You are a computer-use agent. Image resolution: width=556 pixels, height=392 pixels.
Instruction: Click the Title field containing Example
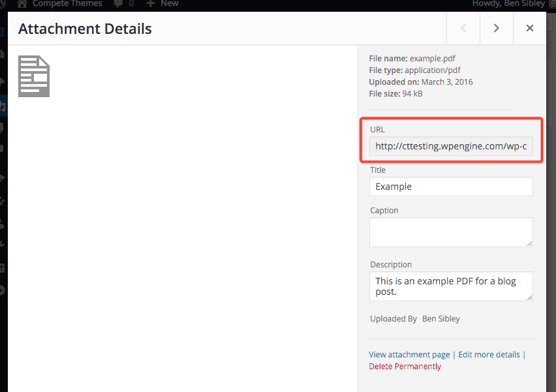[451, 187]
